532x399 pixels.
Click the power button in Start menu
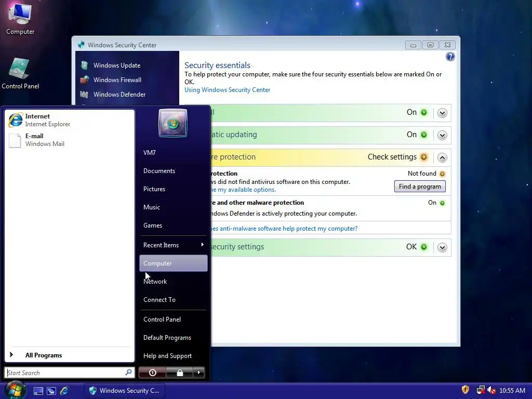point(153,373)
